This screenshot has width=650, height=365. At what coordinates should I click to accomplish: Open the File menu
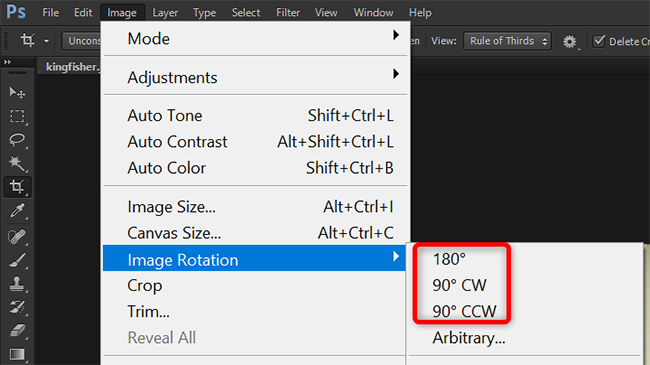click(51, 13)
